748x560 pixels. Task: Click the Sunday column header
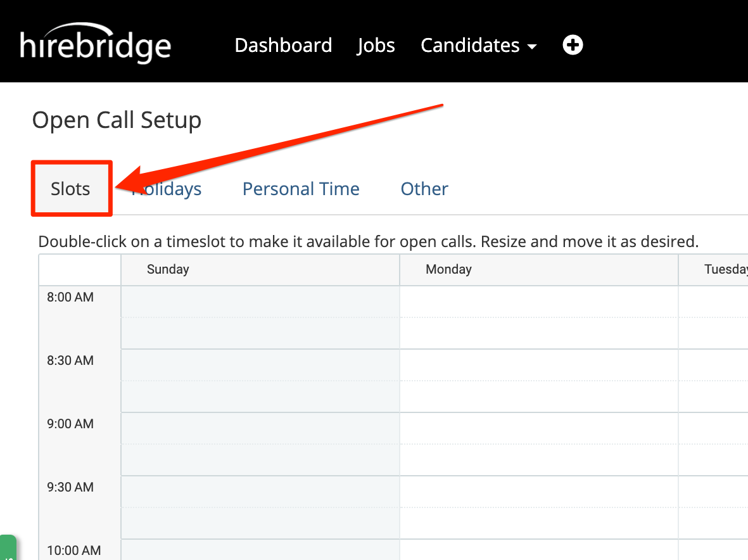[167, 269]
